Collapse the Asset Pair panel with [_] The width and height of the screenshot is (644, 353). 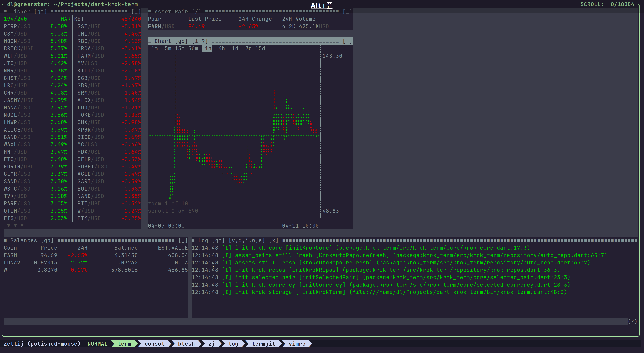tap(347, 12)
